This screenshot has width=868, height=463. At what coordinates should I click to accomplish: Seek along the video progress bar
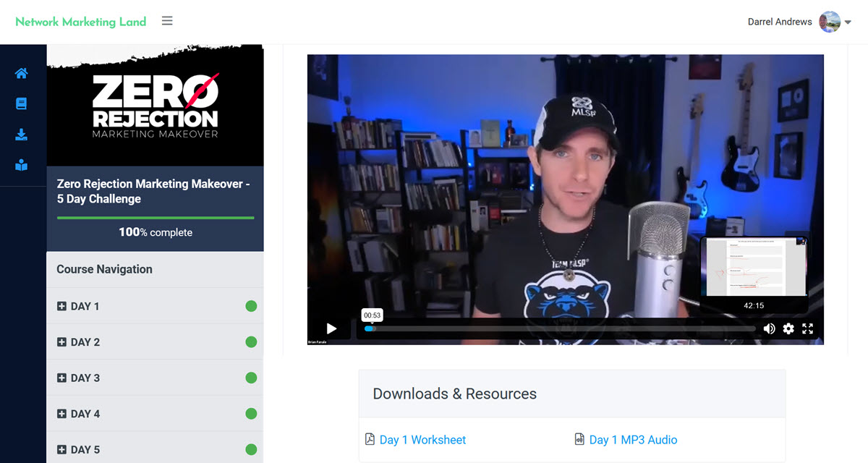click(560, 328)
